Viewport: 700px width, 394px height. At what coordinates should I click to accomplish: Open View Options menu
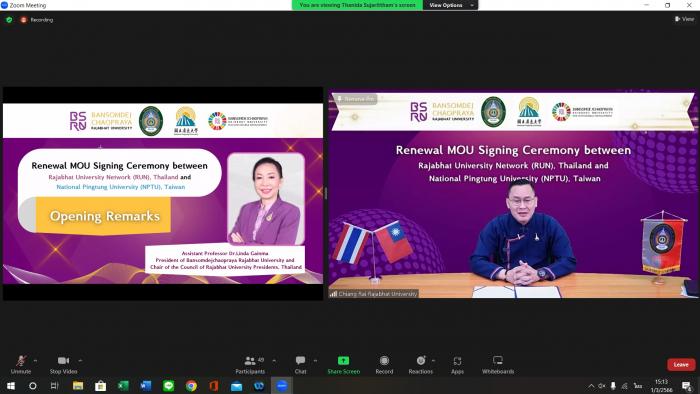click(x=450, y=5)
